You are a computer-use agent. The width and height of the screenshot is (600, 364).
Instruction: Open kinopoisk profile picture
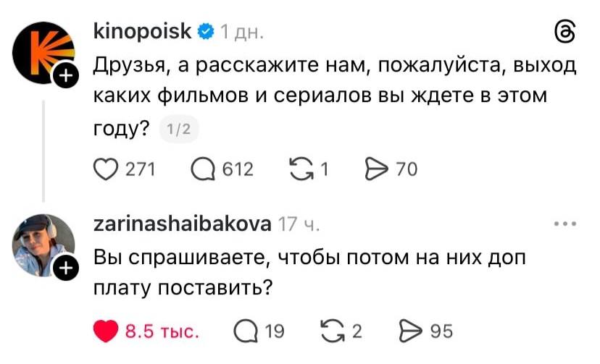[x=43, y=51]
